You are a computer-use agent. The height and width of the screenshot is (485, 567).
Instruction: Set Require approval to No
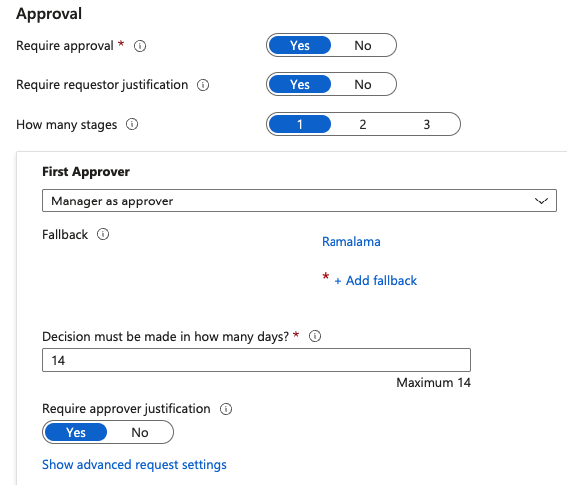point(363,46)
